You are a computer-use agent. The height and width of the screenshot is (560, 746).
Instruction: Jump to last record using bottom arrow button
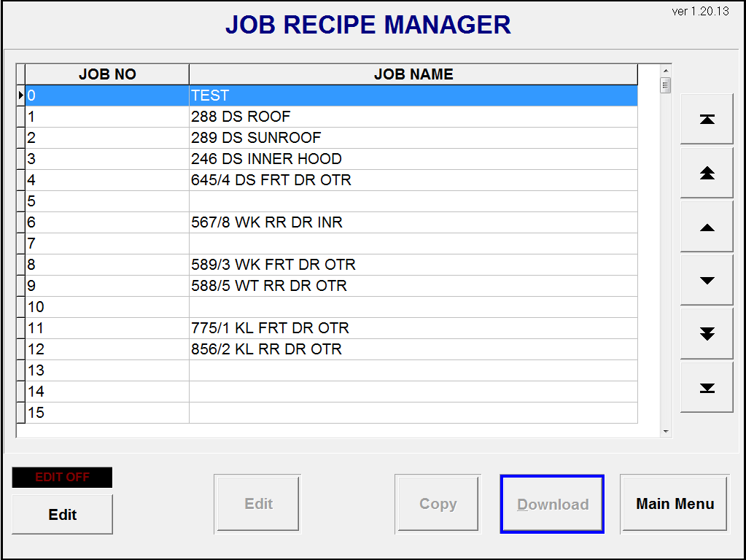[707, 387]
